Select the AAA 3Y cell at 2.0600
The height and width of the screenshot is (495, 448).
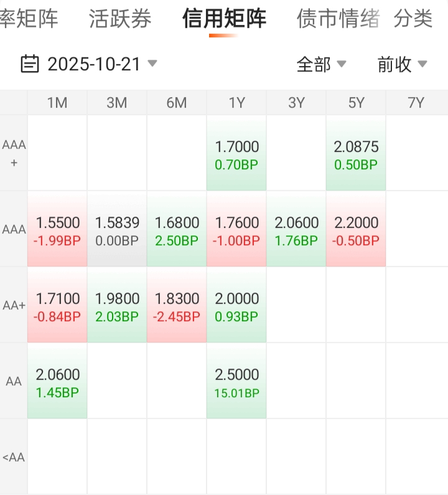pyautogui.click(x=296, y=231)
